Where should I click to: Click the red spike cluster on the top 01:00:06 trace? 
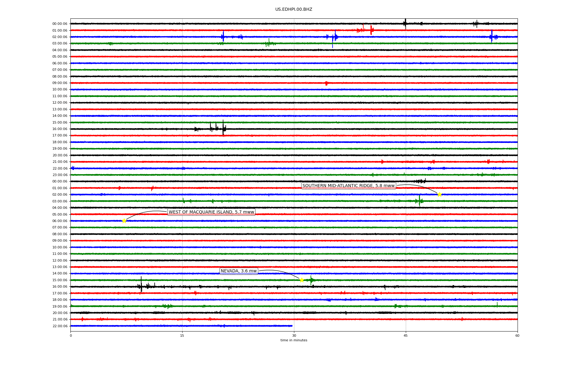click(x=371, y=30)
